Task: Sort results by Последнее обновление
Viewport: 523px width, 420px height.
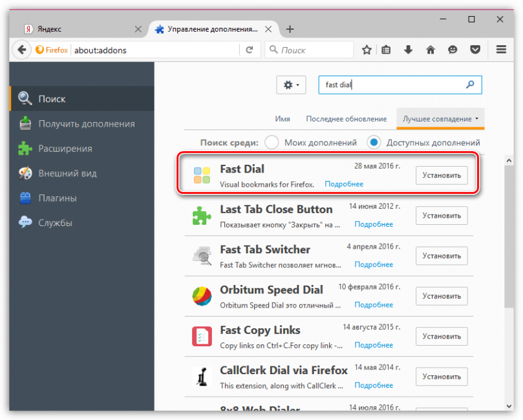Action: tap(347, 119)
